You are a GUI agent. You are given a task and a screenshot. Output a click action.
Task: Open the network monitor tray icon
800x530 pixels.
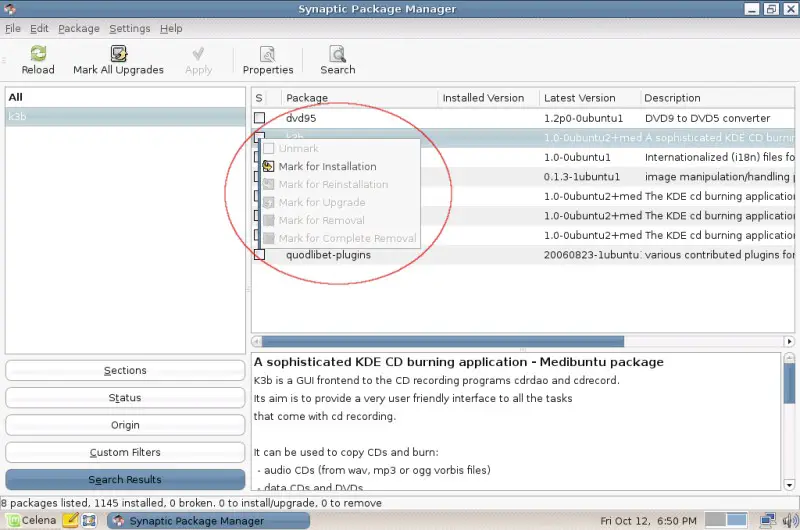click(x=767, y=520)
